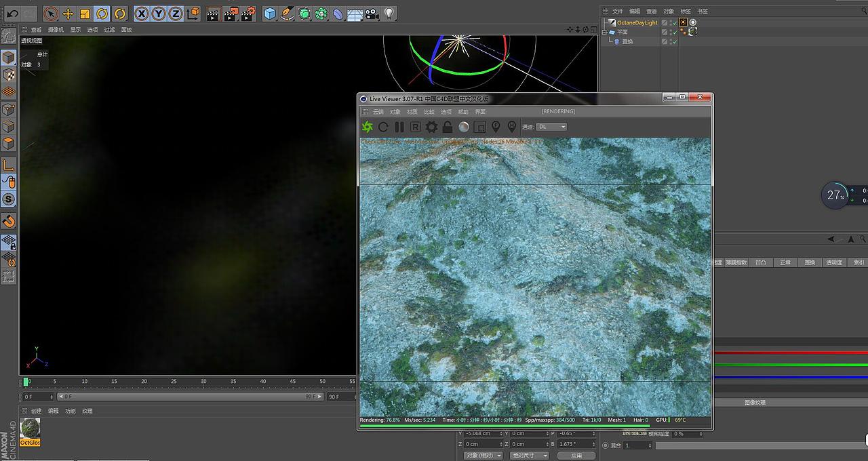868x461 pixels.
Task: Pause rendering in Live Viewer
Action: click(399, 127)
